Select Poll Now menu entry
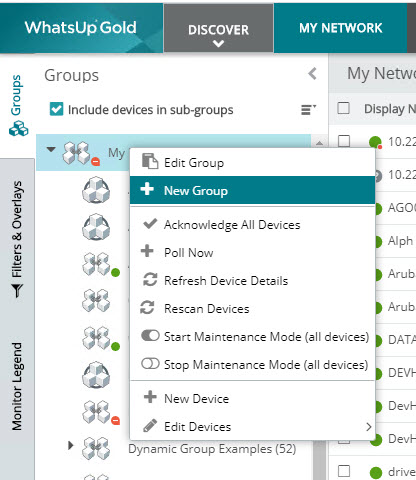 coord(252,253)
